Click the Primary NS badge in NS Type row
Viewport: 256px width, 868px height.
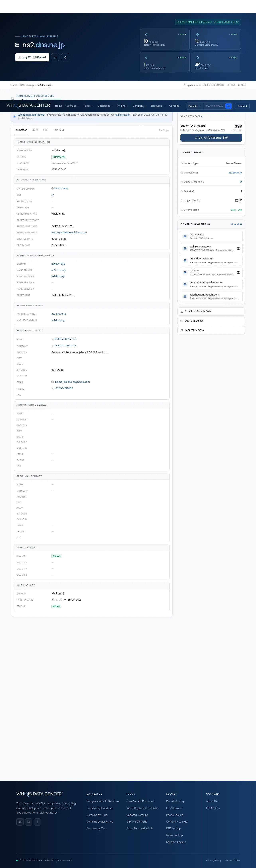click(x=59, y=157)
